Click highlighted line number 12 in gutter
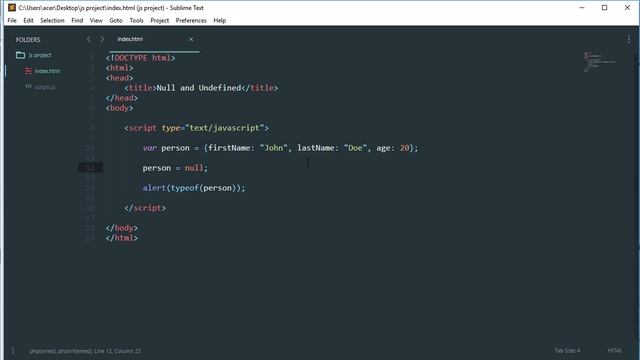This screenshot has width=640, height=360. tap(90, 168)
